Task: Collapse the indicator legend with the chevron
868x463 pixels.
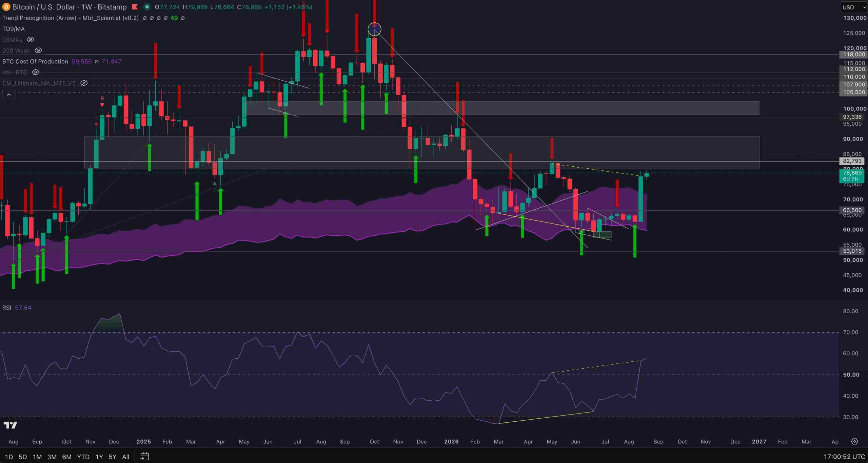Action: click(x=9, y=94)
